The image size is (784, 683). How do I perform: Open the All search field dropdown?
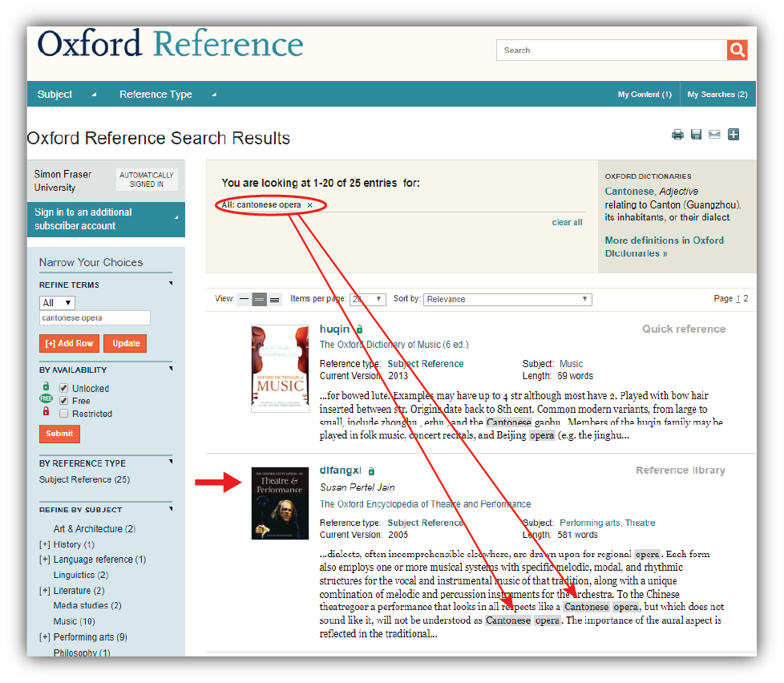[x=57, y=302]
